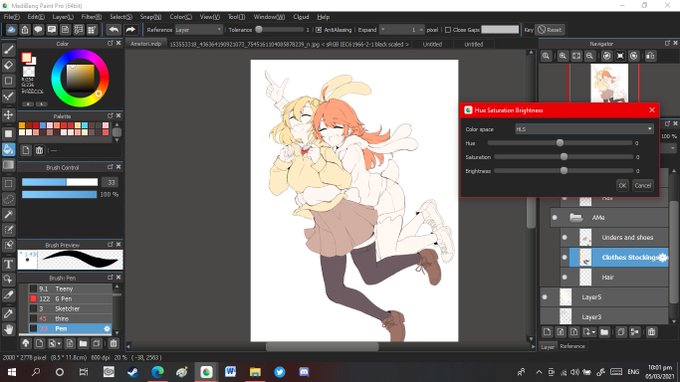Click Fit to Window icon in Navigator
Image resolution: width=680 pixels, height=382 pixels.
(x=576, y=56)
